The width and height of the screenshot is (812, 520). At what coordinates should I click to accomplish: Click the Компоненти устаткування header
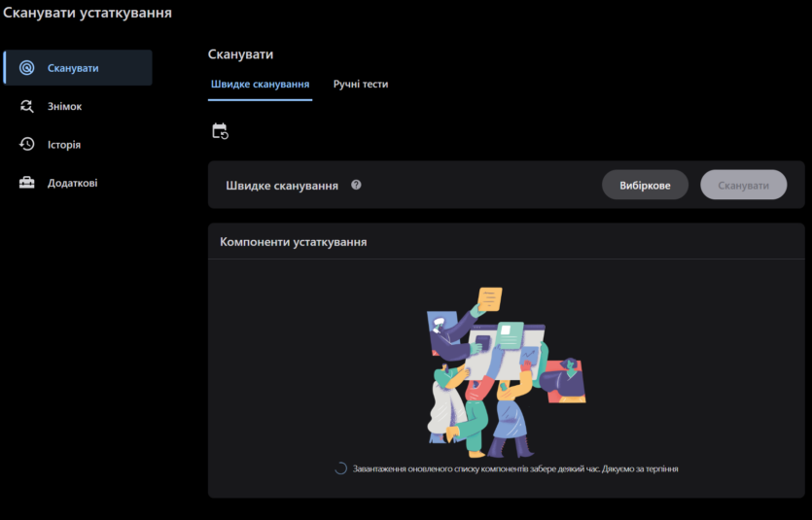pyautogui.click(x=293, y=242)
